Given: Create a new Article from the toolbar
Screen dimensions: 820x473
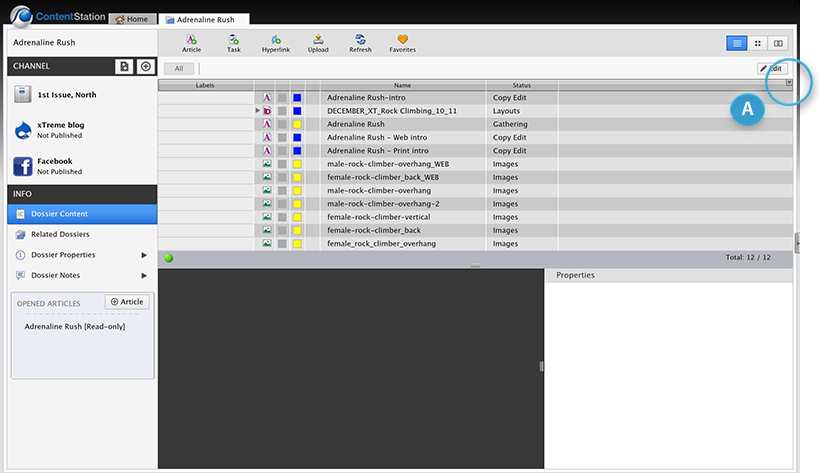Looking at the screenshot, I should (191, 42).
